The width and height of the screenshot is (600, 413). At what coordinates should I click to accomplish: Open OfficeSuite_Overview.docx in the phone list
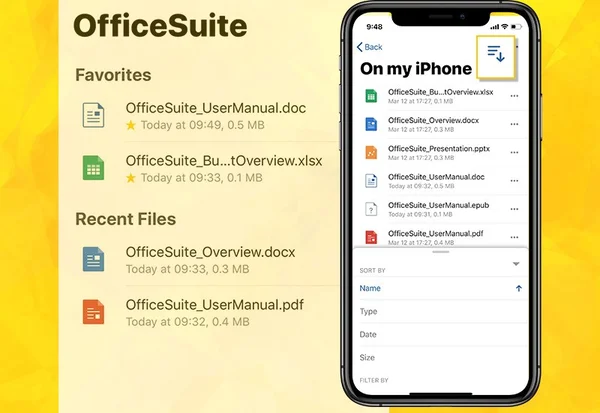(x=433, y=120)
